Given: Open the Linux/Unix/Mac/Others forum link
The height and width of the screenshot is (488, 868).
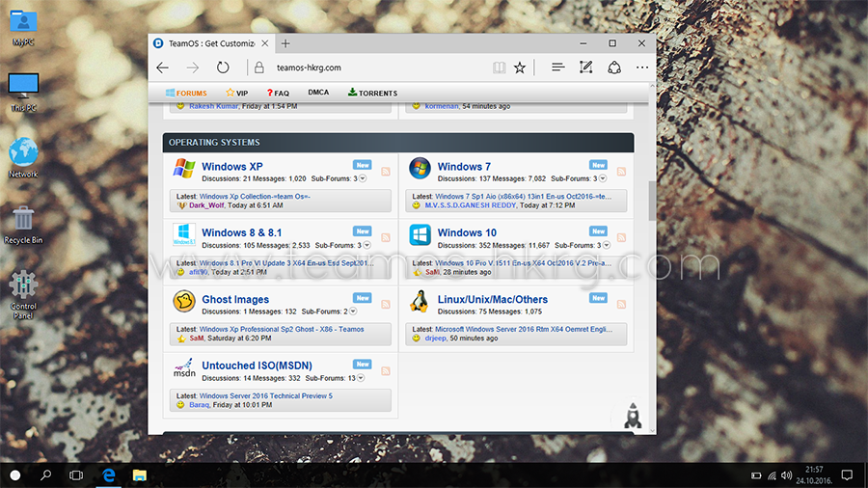Looking at the screenshot, I should tap(493, 299).
